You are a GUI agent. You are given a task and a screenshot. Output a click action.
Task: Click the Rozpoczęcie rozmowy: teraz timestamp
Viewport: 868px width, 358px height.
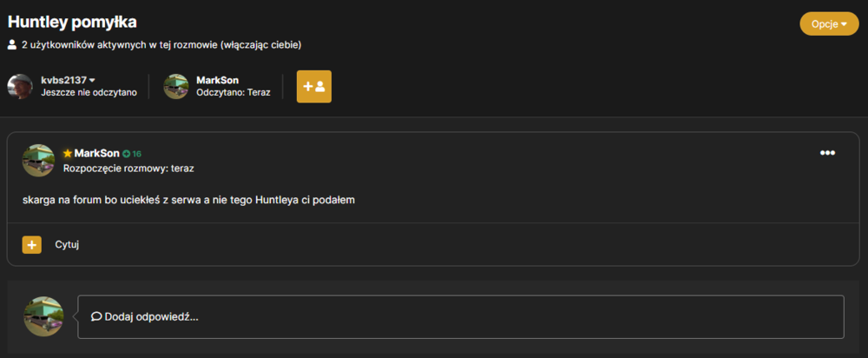(128, 169)
